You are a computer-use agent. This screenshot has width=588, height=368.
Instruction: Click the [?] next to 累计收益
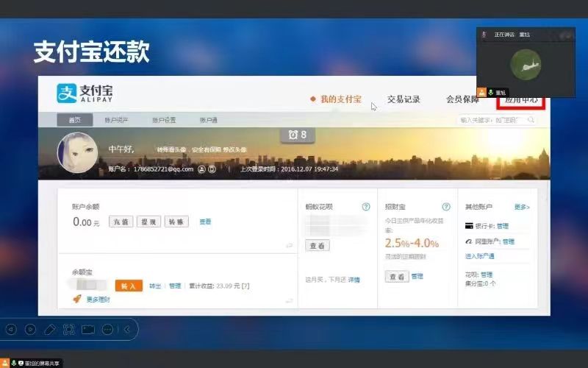point(245,286)
